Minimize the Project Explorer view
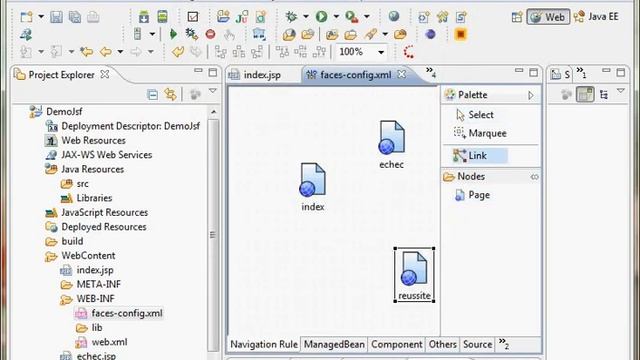 tap(198, 71)
